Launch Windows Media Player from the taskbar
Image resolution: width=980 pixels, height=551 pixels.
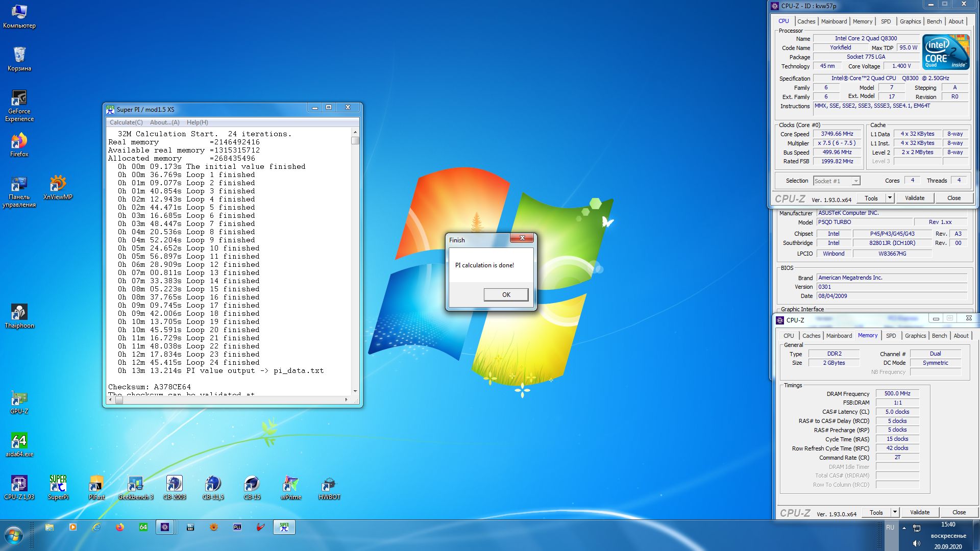pos(73,527)
